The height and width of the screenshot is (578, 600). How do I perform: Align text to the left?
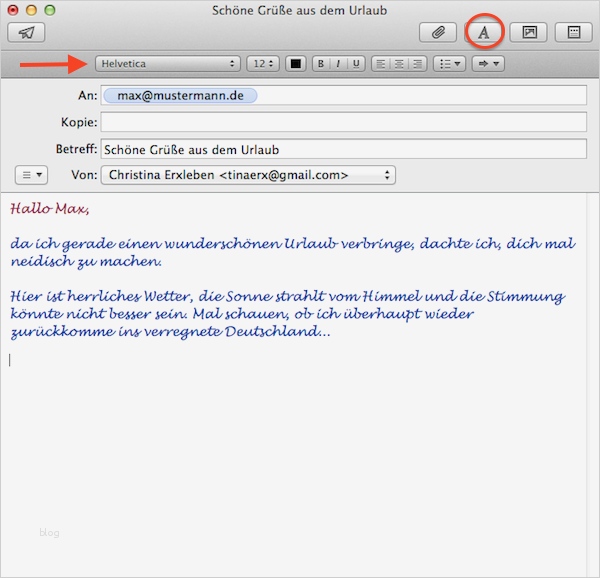tap(381, 64)
